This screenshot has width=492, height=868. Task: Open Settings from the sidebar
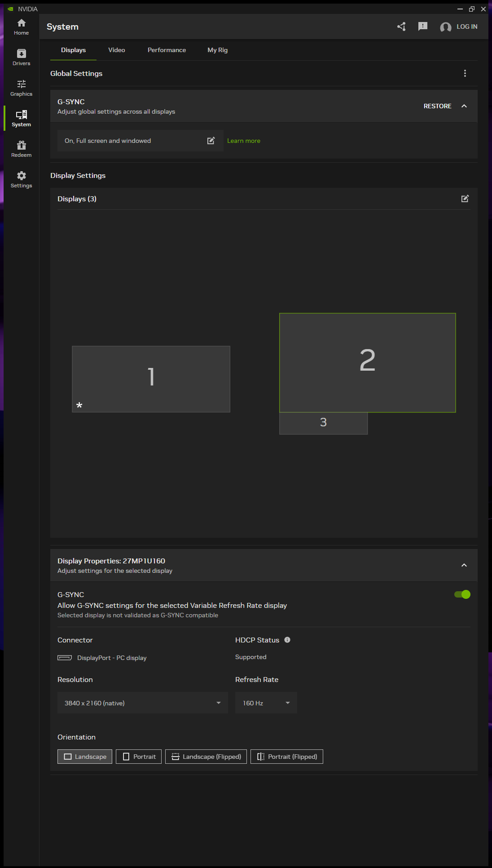point(21,180)
